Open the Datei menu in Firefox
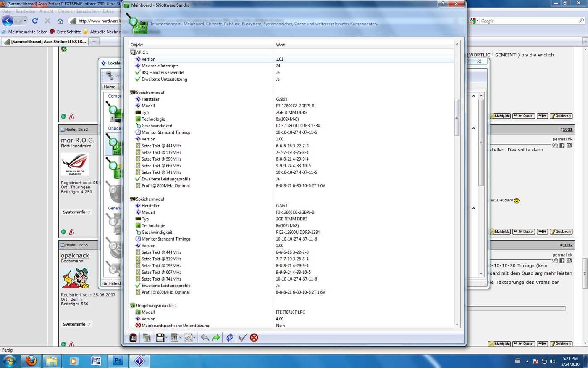588x368 pixels. click(x=7, y=11)
